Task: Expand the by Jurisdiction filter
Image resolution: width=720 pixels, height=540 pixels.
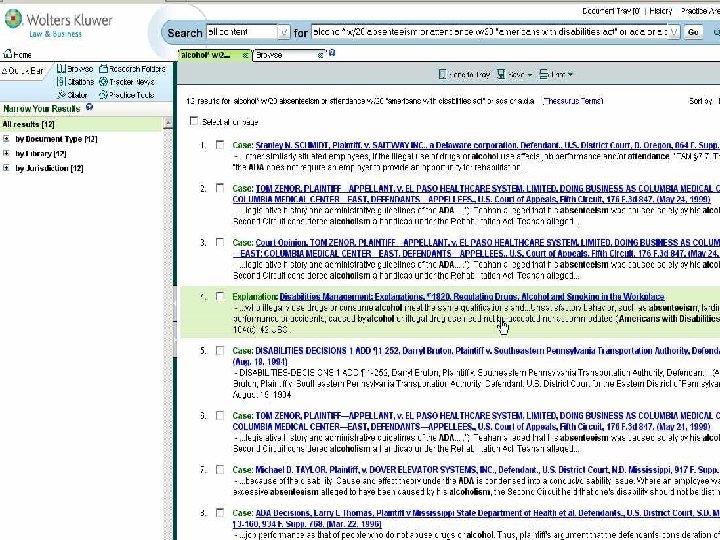Action: (x=6, y=168)
